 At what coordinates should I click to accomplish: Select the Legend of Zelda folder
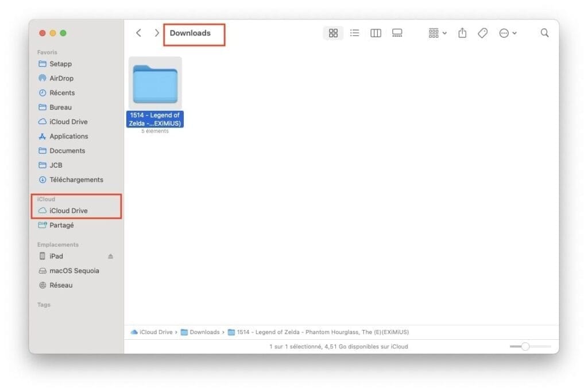tap(155, 83)
